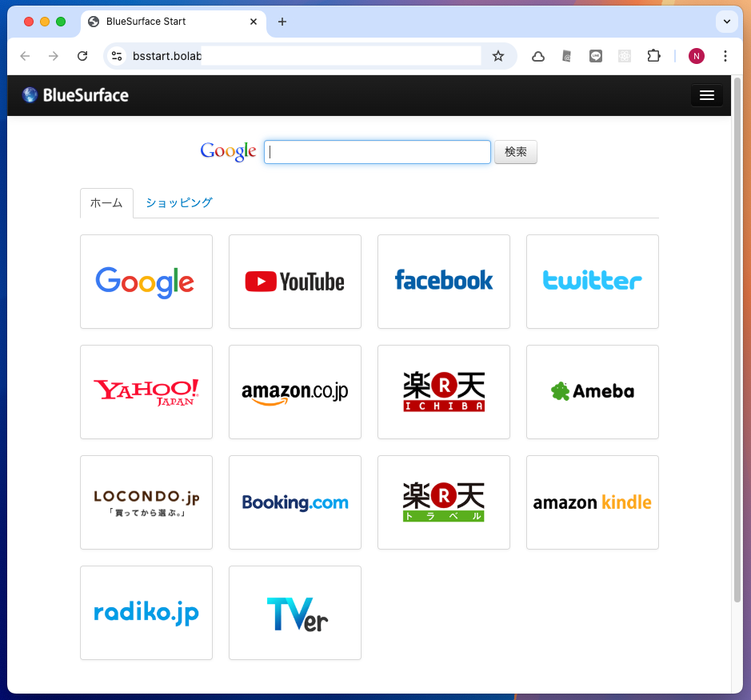Open the Ameba tile
The image size is (751, 700).
pyautogui.click(x=593, y=392)
